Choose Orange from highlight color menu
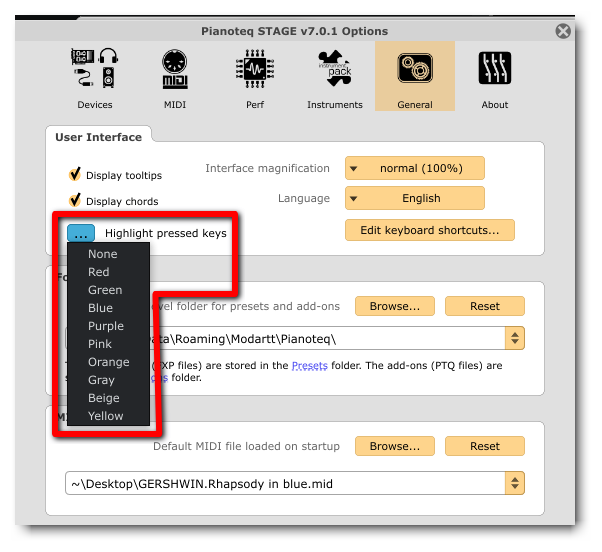602x552 pixels. [x=108, y=362]
